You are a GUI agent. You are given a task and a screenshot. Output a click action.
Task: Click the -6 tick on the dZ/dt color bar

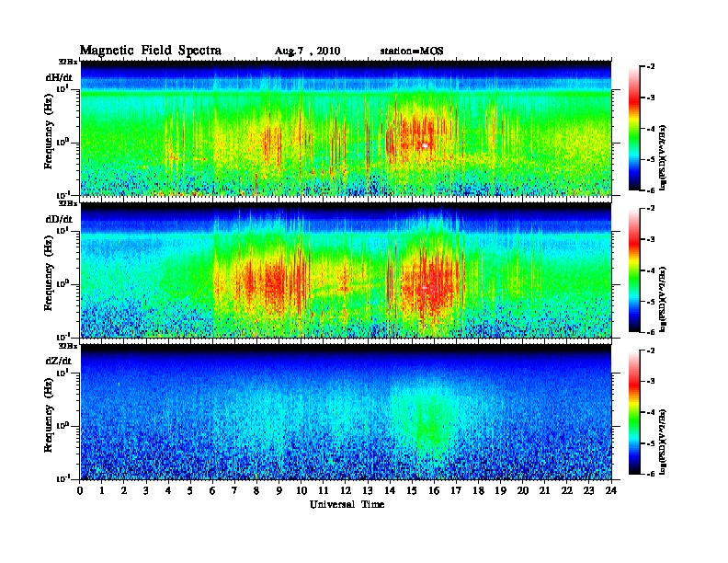click(x=651, y=474)
